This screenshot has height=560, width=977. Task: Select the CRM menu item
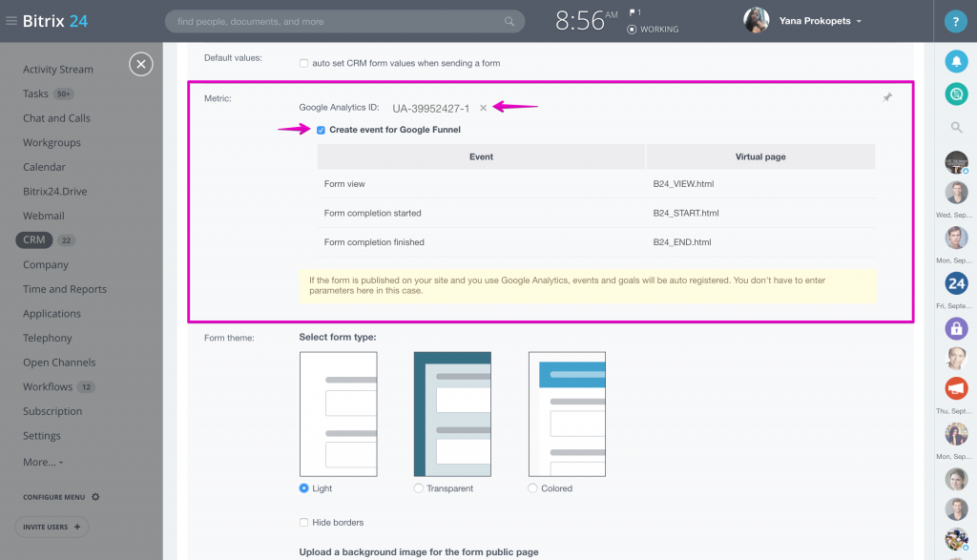click(x=34, y=239)
